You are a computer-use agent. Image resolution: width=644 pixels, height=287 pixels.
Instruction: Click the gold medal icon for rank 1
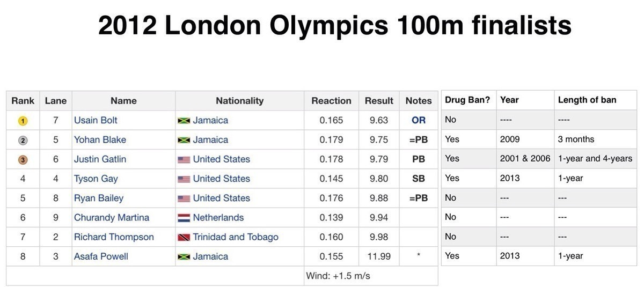[x=23, y=121]
